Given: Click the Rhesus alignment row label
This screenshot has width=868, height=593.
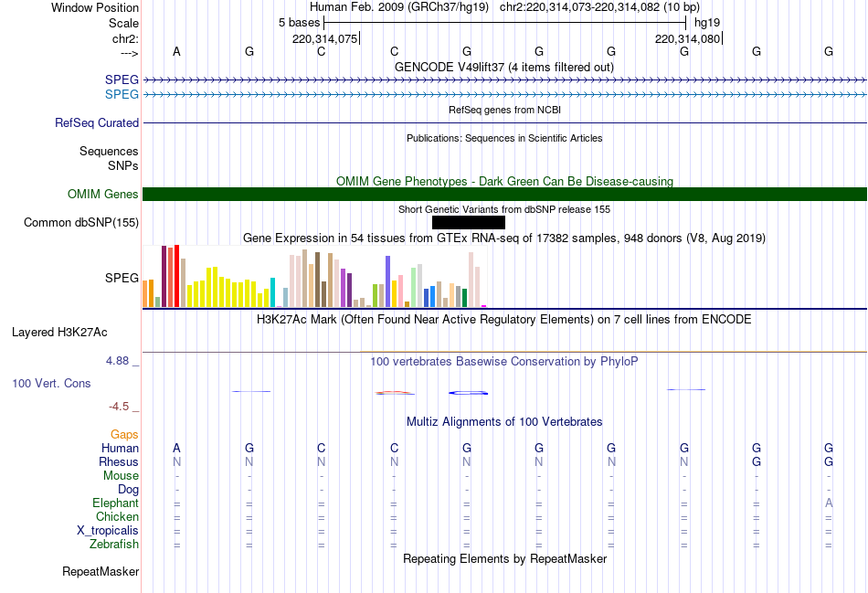Looking at the screenshot, I should (119, 461).
